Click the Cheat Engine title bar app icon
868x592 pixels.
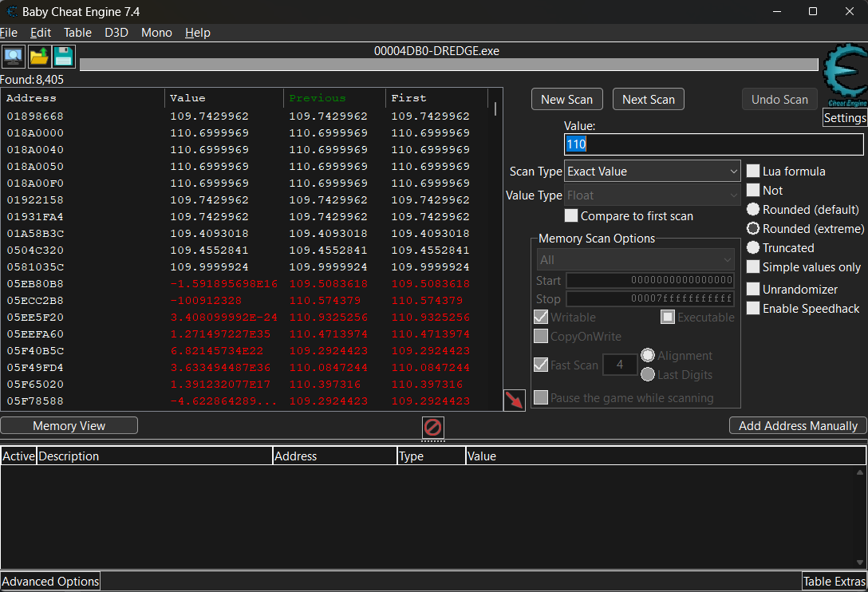pos(12,12)
